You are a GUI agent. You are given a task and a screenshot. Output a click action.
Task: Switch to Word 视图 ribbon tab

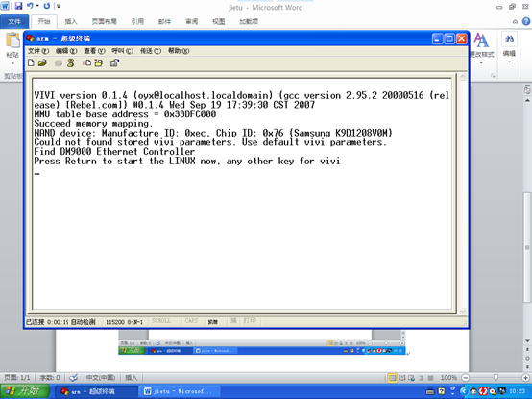[x=219, y=22]
